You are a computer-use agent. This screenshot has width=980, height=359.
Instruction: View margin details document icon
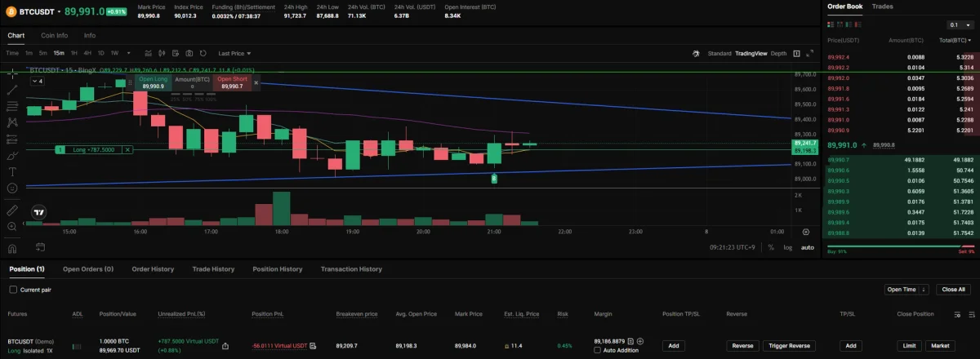(630, 341)
